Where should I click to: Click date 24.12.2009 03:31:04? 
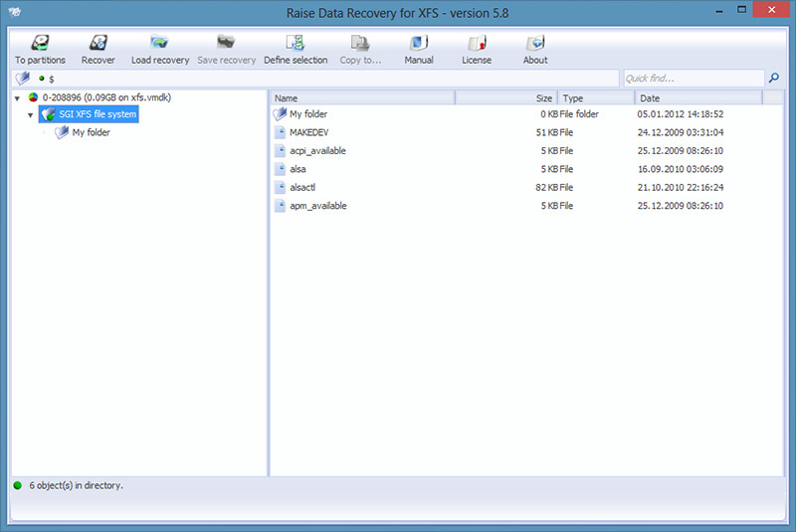tap(681, 132)
